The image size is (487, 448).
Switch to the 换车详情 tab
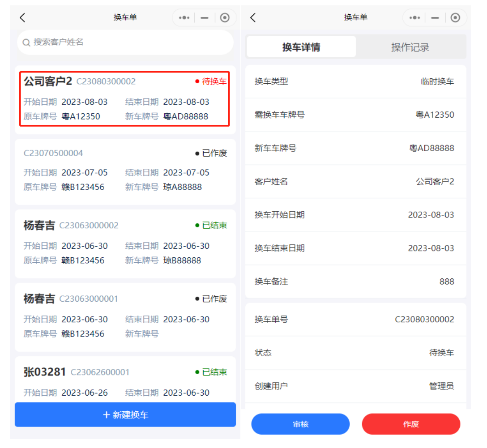301,47
